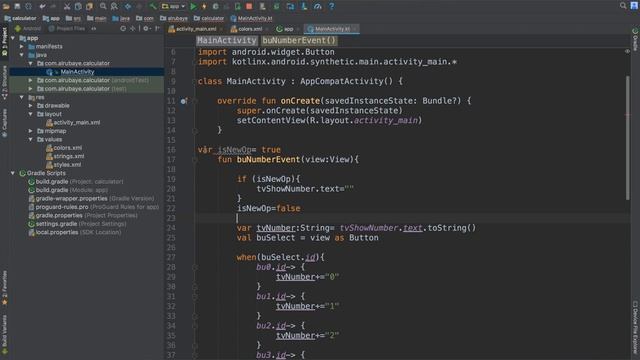Click the Synchronize toolbar icon
This screenshot has width=640, height=360.
[28, 6]
